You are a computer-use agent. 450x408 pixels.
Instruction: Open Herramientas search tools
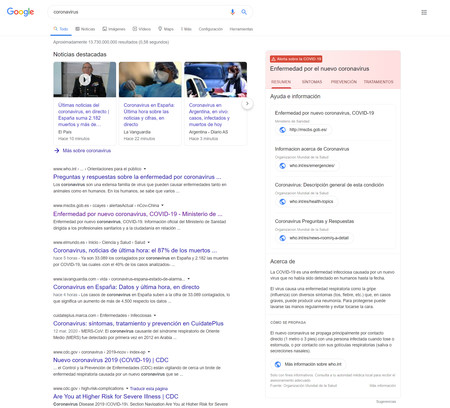click(x=241, y=29)
